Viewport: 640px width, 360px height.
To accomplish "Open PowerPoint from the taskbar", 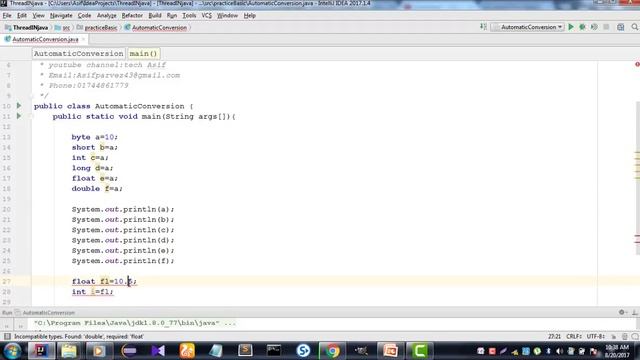I will point(390,351).
